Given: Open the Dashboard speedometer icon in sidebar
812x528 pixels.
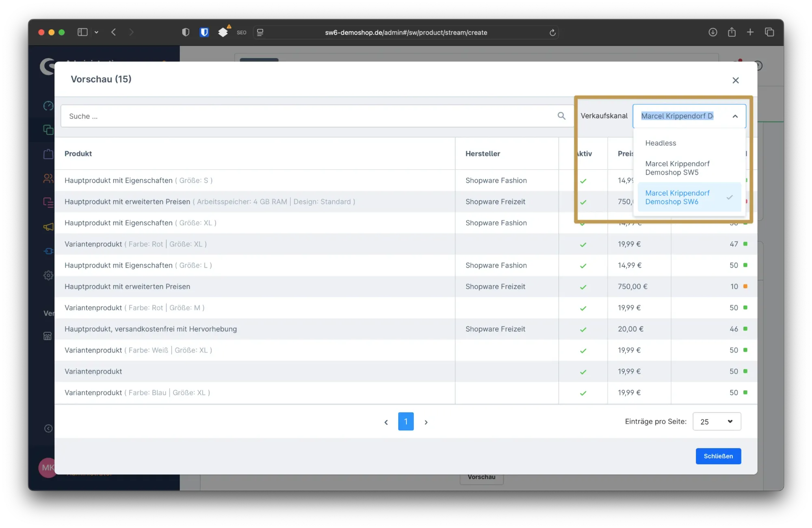Looking at the screenshot, I should [48, 106].
